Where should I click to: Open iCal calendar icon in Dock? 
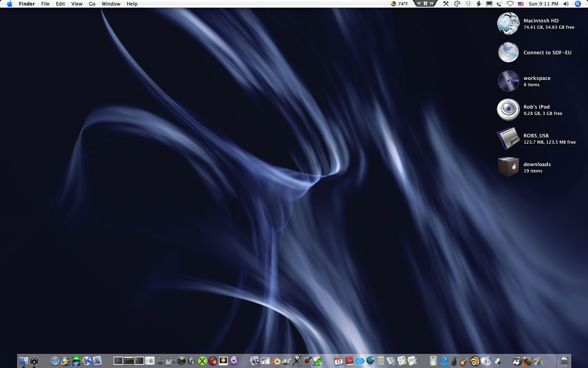click(x=338, y=361)
